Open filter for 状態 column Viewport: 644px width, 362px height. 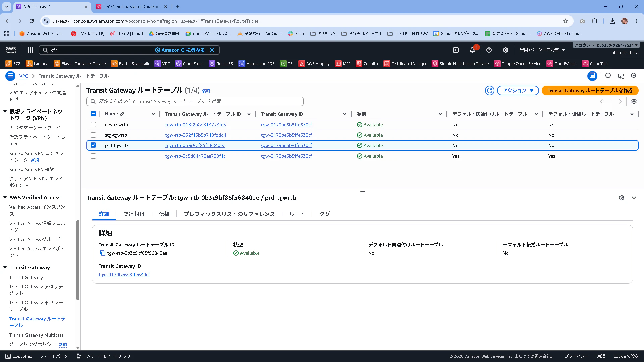[x=440, y=114]
